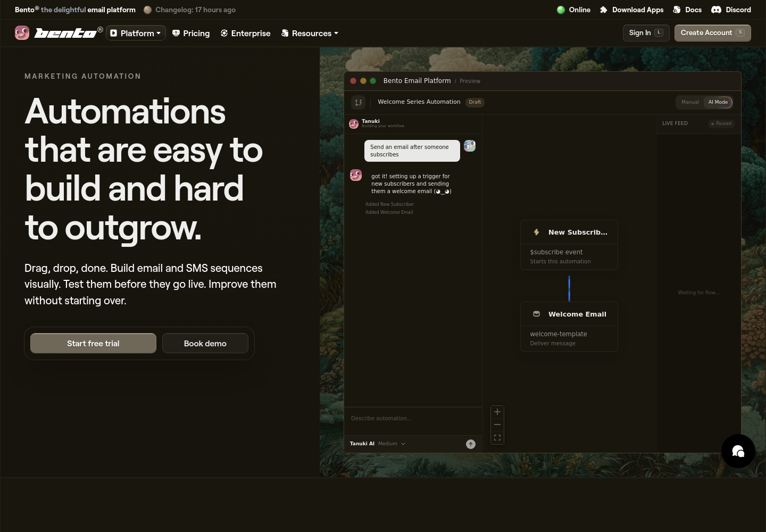Click the 'welcome-template' text
This screenshot has width=766, height=532.
tap(559, 334)
